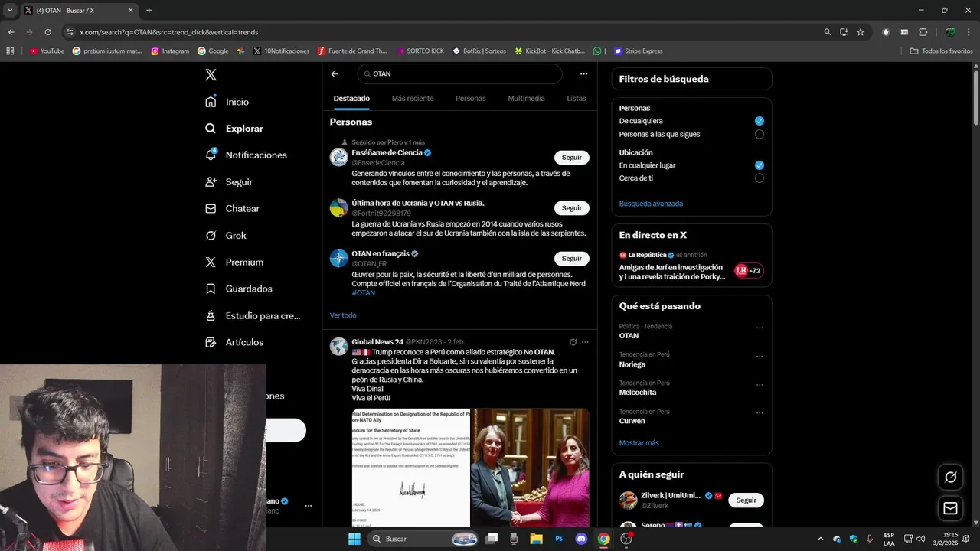Open the three-dot search options menu
Image resolution: width=980 pixels, height=551 pixels.
pyautogui.click(x=583, y=74)
